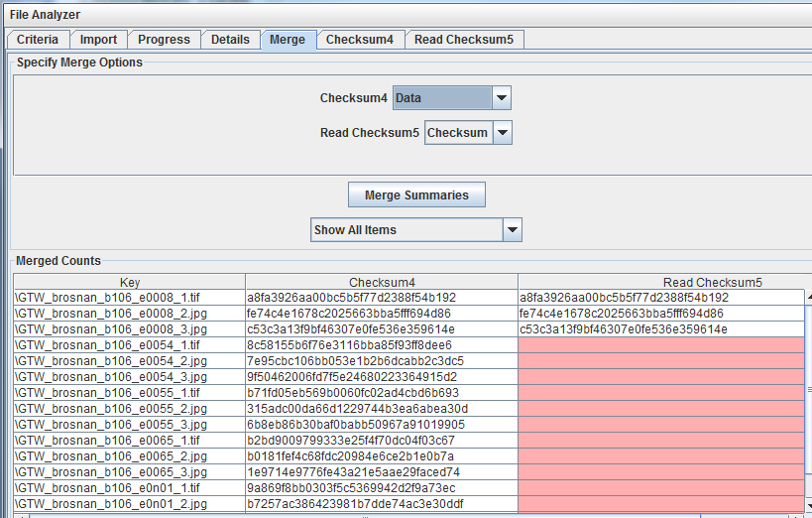Switch to Read Checksum5 tab
The height and width of the screenshot is (518, 812).
464,40
